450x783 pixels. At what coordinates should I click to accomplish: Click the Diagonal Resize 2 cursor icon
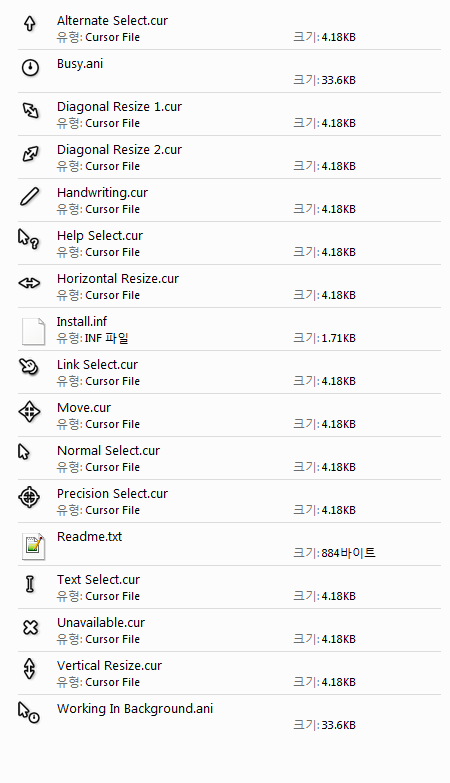[x=31, y=153]
